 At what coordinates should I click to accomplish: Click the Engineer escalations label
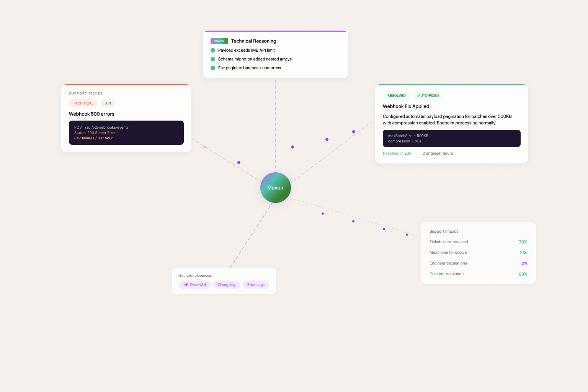coord(448,263)
